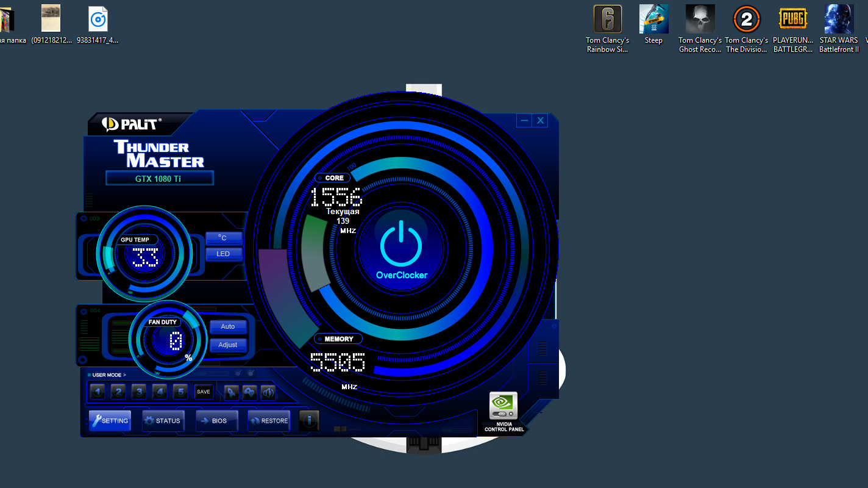Set fan duty to Auto
Viewport: 868px width, 488px height.
(x=228, y=326)
